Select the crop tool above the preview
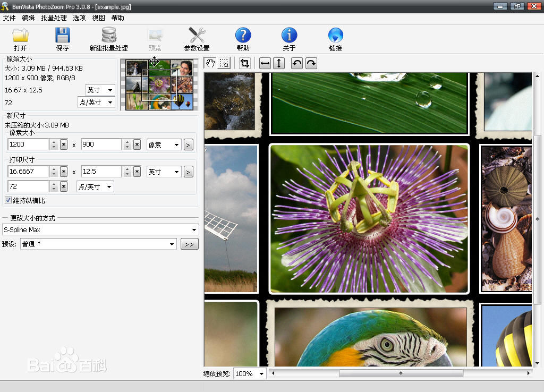Screen dimensions: 544x392 tap(244, 63)
